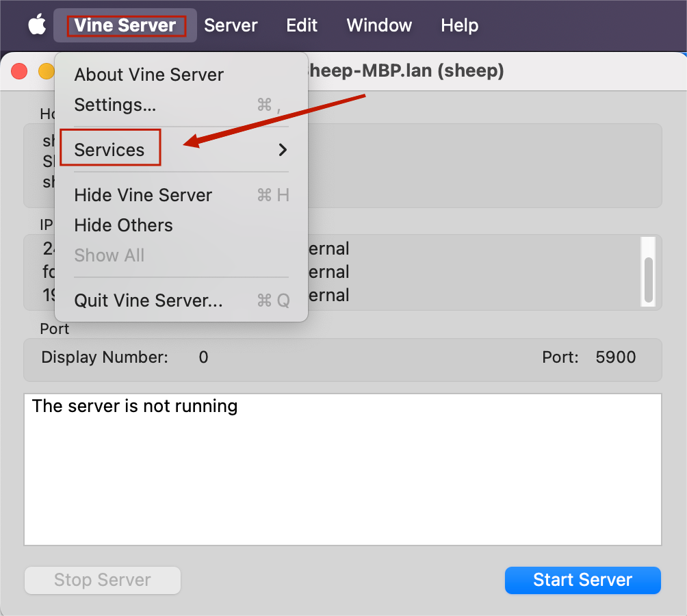Close the Vine Server application menu
The image size is (687, 616).
(125, 25)
